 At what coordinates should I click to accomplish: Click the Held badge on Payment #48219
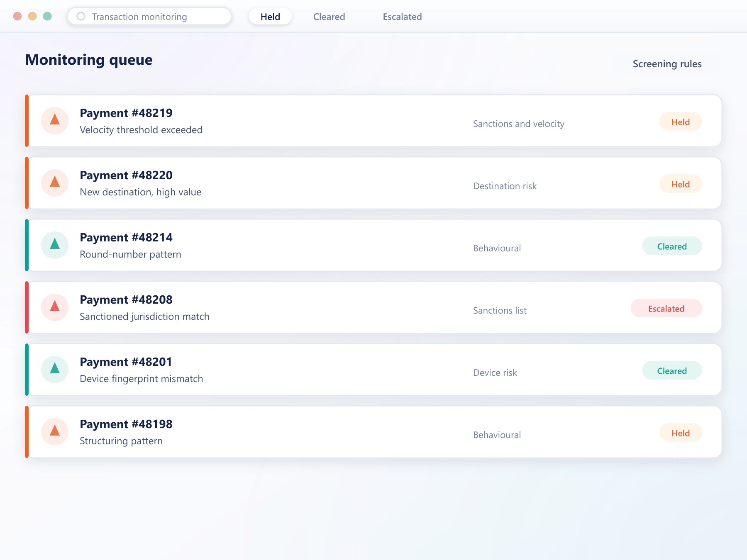(681, 122)
